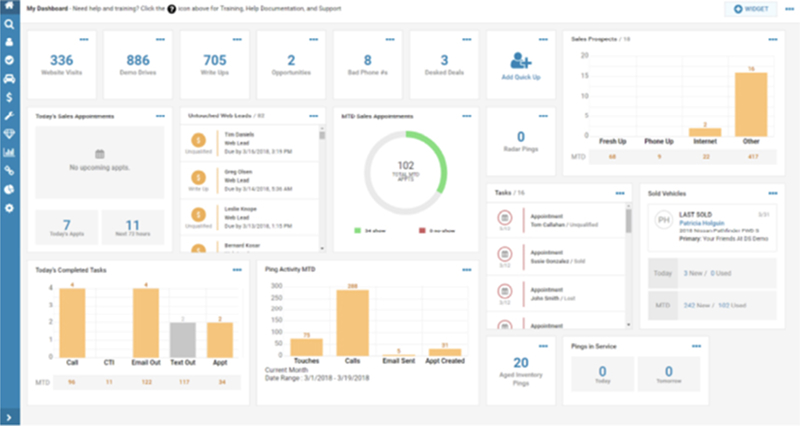Open options menu on Bad Phone #s tile
The width and height of the screenshot is (800, 426).
click(390, 39)
